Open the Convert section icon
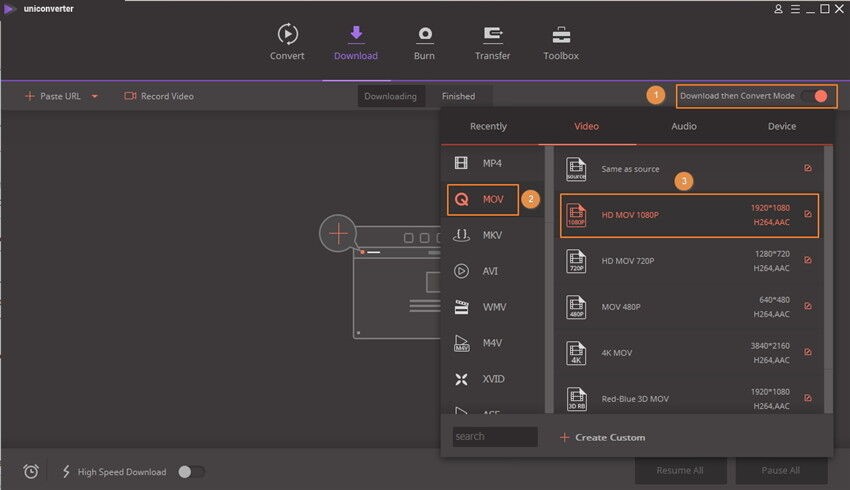850x490 pixels. (x=287, y=35)
